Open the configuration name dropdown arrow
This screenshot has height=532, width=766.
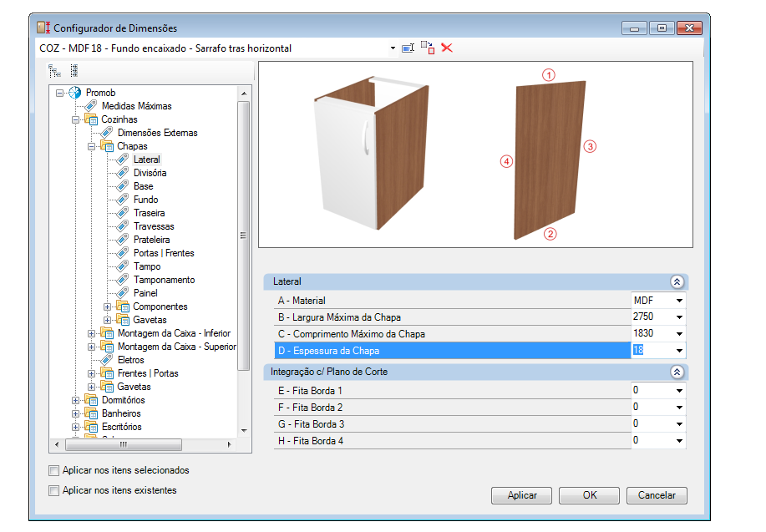pos(393,48)
